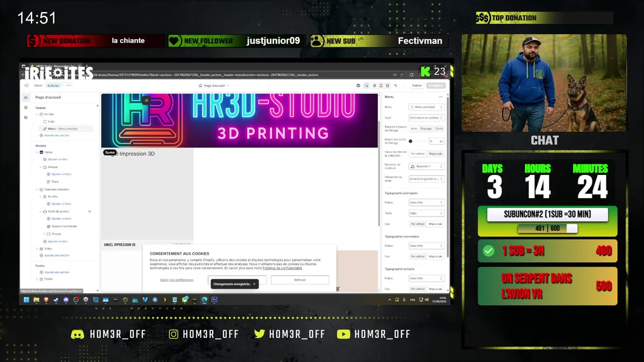Click the image corner radius slider handle
Screen dimensions: 644x362
point(411,141)
